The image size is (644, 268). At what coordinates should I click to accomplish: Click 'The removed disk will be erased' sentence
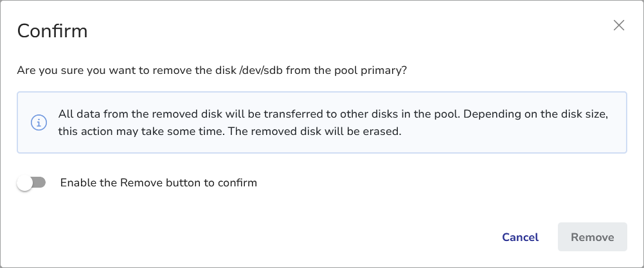339,131
